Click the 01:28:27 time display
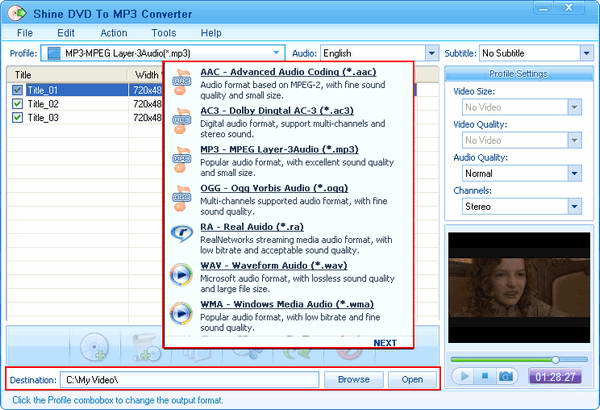 pyautogui.click(x=555, y=377)
